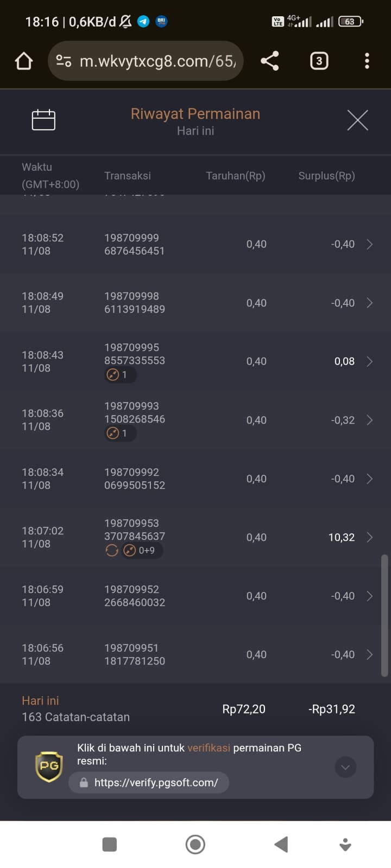Tap the orange verifikasi link text
Viewport: 391px width, 868px height.
(x=209, y=748)
